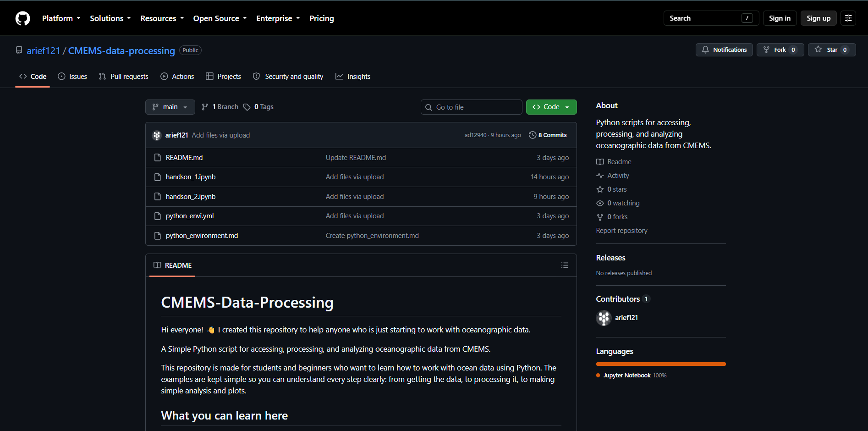Click the tag icon next to 0 Tags
This screenshot has width=868, height=431.
point(247,107)
